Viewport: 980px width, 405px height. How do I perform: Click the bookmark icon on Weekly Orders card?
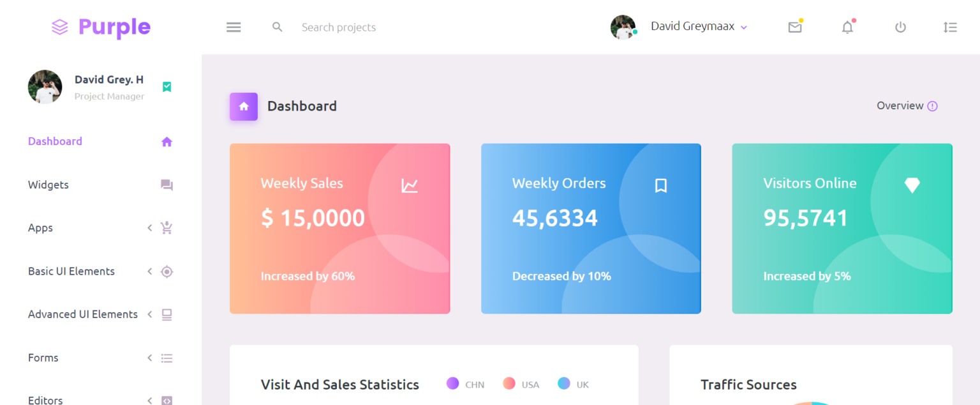[x=661, y=185]
